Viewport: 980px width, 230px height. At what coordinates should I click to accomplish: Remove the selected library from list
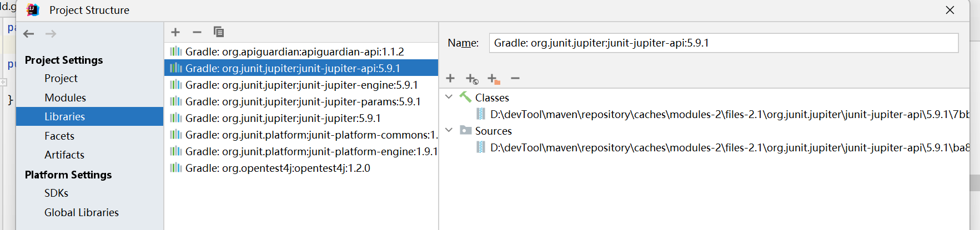click(197, 32)
